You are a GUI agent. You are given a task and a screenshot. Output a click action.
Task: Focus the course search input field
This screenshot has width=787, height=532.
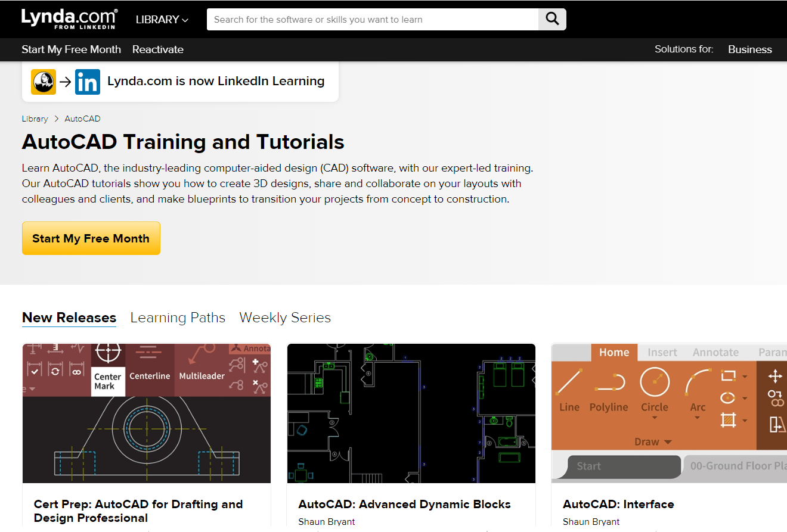[x=373, y=19]
